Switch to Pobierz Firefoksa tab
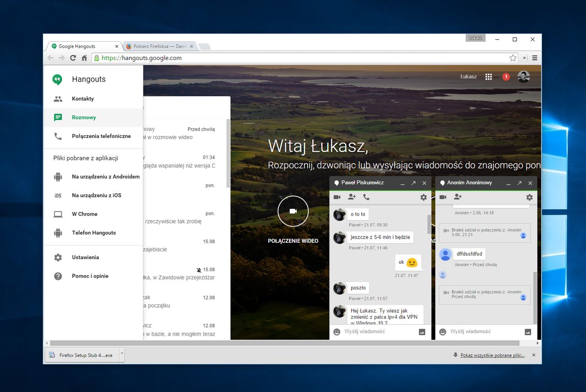The width and height of the screenshot is (586, 392). pyautogui.click(x=159, y=46)
